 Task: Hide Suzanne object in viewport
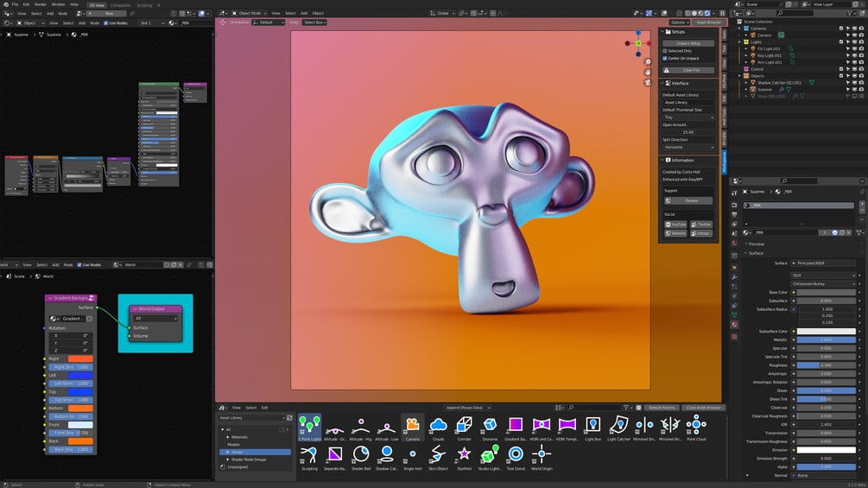854,89
